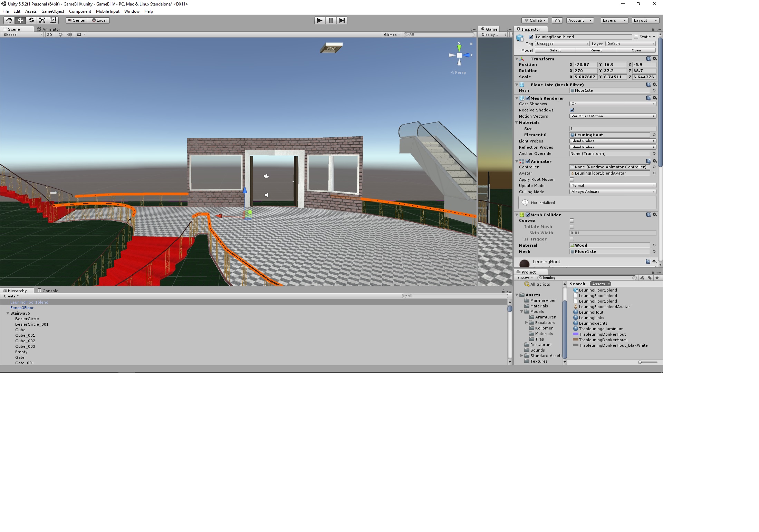Mute scene audio in the Scene view toolbar
759x532 pixels.
coord(70,35)
